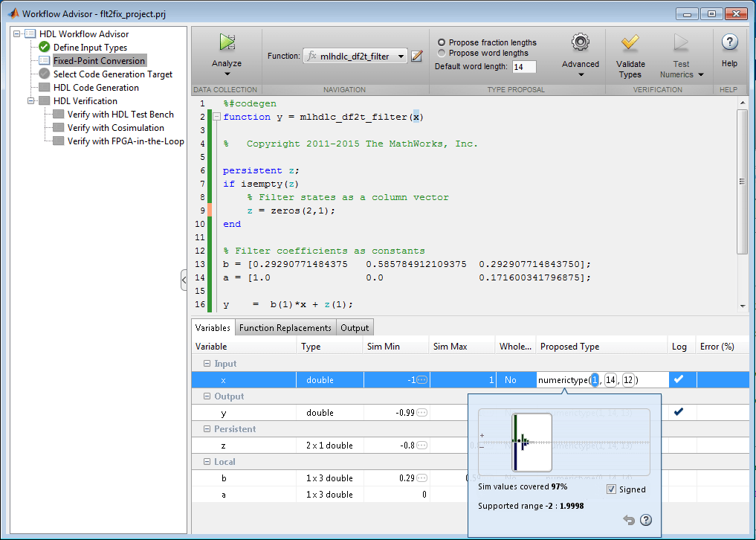Toggle Log checkmark for variable y
Image resolution: width=756 pixels, height=540 pixels.
tap(678, 412)
